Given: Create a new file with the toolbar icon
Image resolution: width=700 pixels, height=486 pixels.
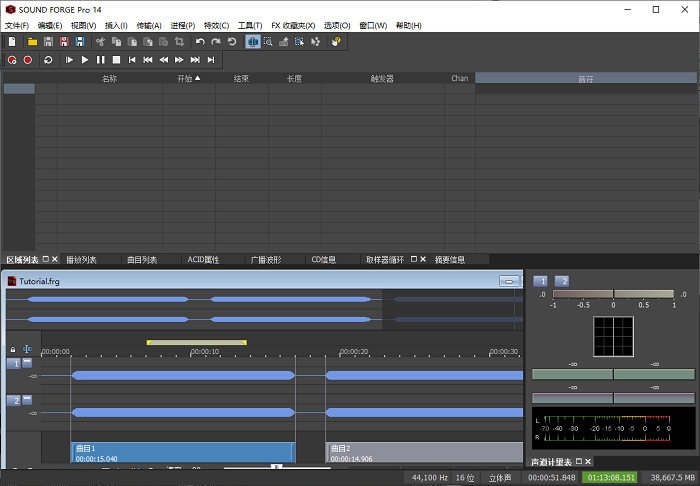Looking at the screenshot, I should [12, 42].
